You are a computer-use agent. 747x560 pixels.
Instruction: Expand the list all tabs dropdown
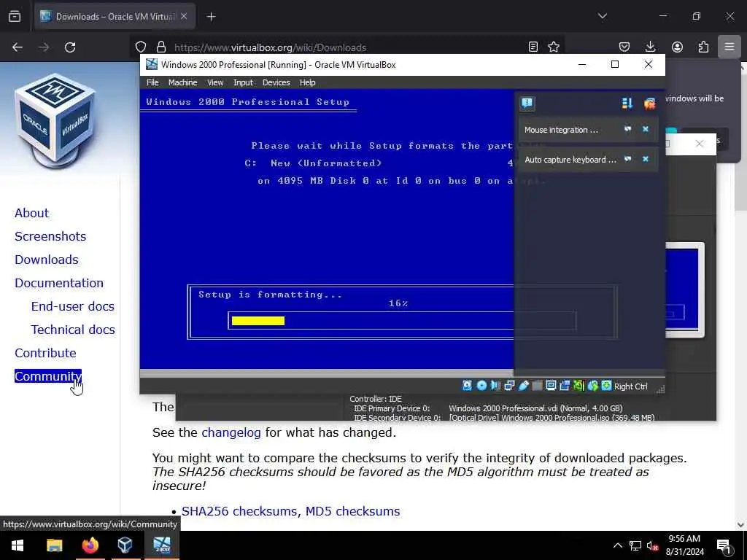pyautogui.click(x=602, y=16)
